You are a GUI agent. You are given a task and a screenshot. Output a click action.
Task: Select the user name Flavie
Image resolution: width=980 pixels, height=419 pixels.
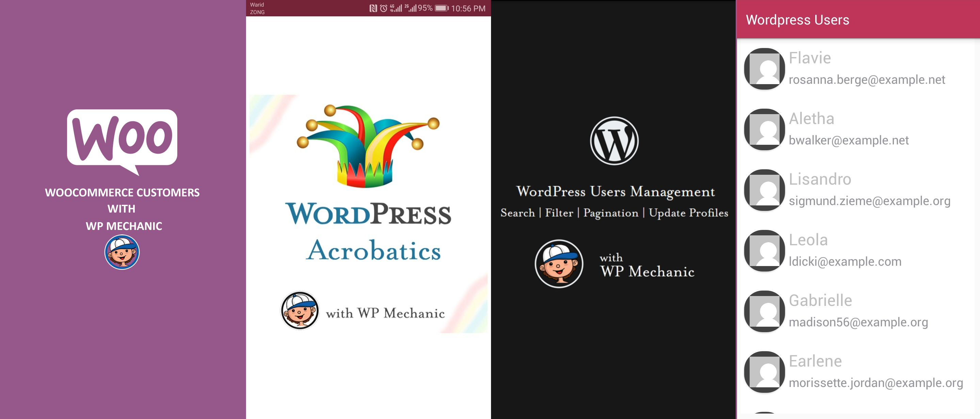pyautogui.click(x=810, y=58)
